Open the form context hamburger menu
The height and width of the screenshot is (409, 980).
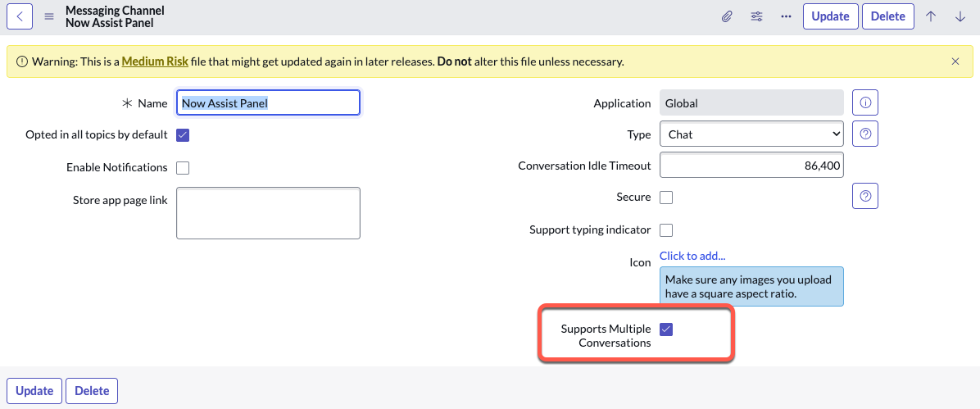click(x=48, y=17)
